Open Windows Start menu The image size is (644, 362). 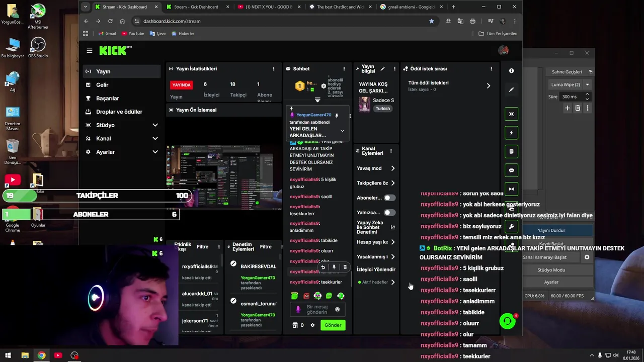click(8, 355)
